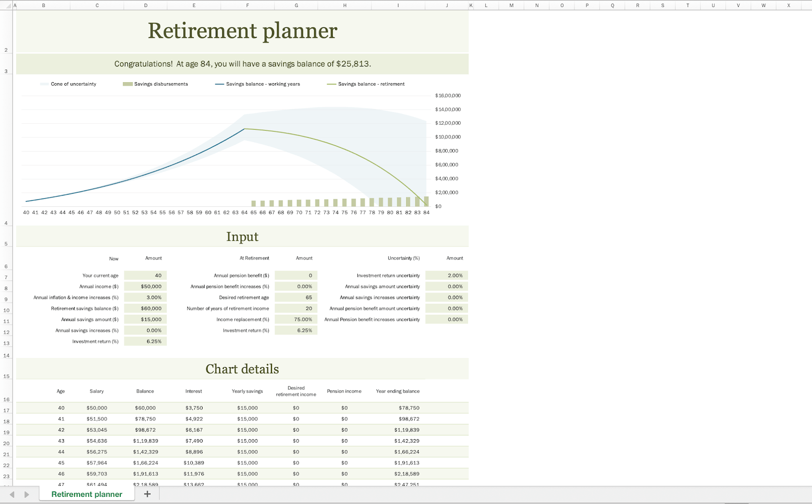Click the Annual income amount cell
The image size is (812, 504).
pyautogui.click(x=146, y=286)
